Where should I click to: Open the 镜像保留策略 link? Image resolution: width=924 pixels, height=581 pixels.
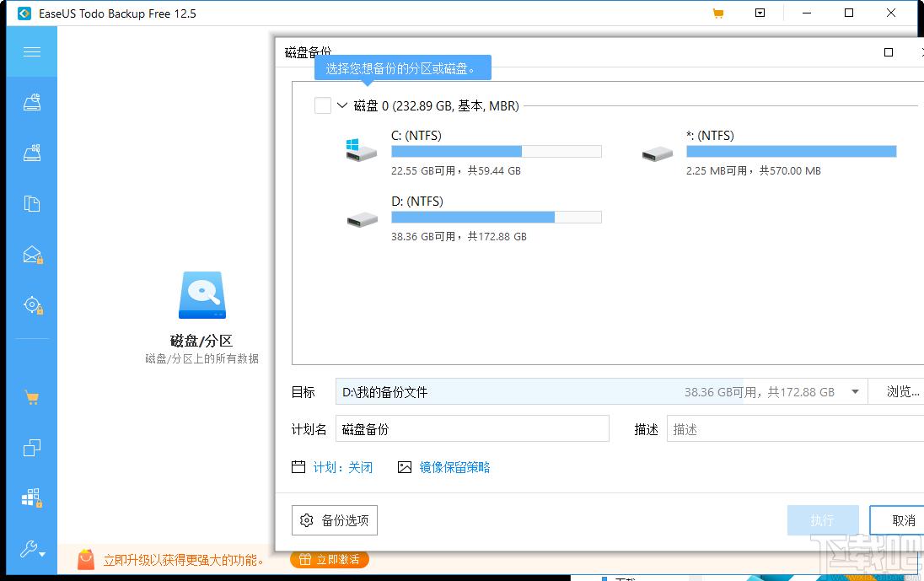pyautogui.click(x=454, y=467)
